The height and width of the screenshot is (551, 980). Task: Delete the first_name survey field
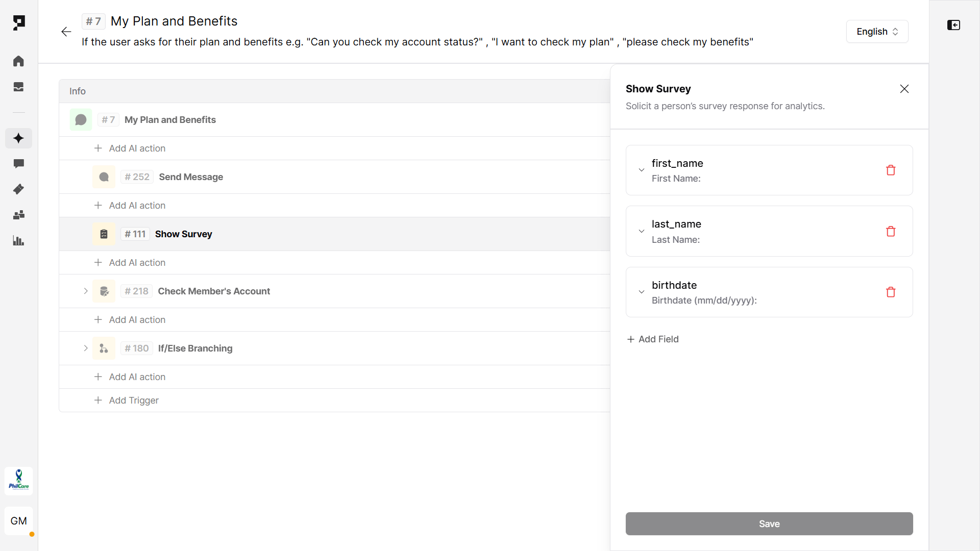pyautogui.click(x=891, y=170)
